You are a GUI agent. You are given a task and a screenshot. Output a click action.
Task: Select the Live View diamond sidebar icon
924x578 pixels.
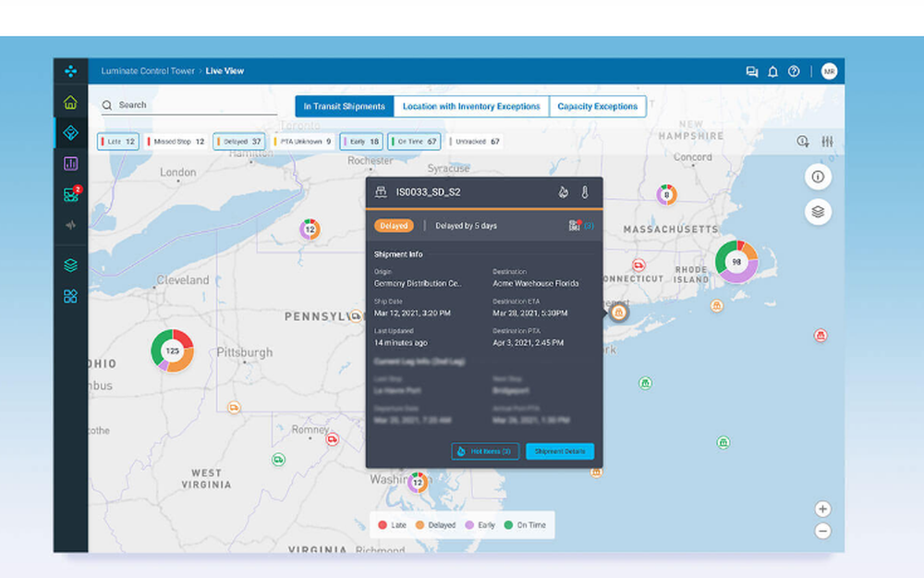[x=70, y=132]
